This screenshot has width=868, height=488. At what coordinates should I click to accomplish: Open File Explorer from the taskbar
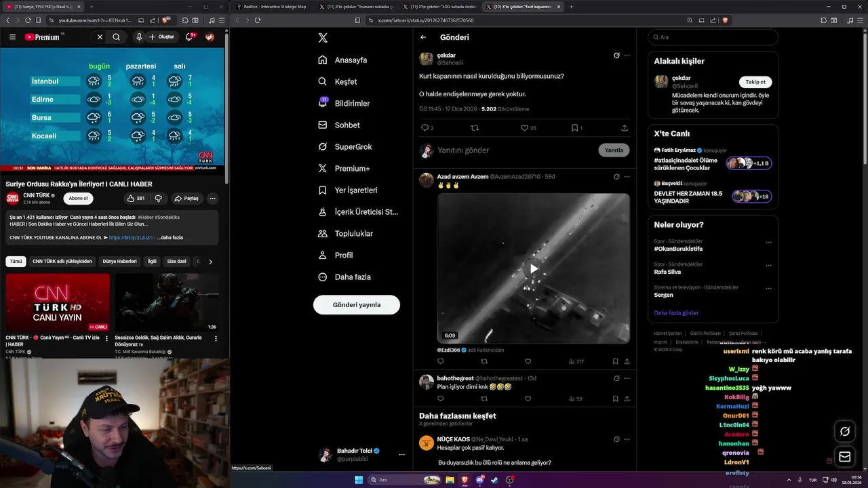coord(450,480)
